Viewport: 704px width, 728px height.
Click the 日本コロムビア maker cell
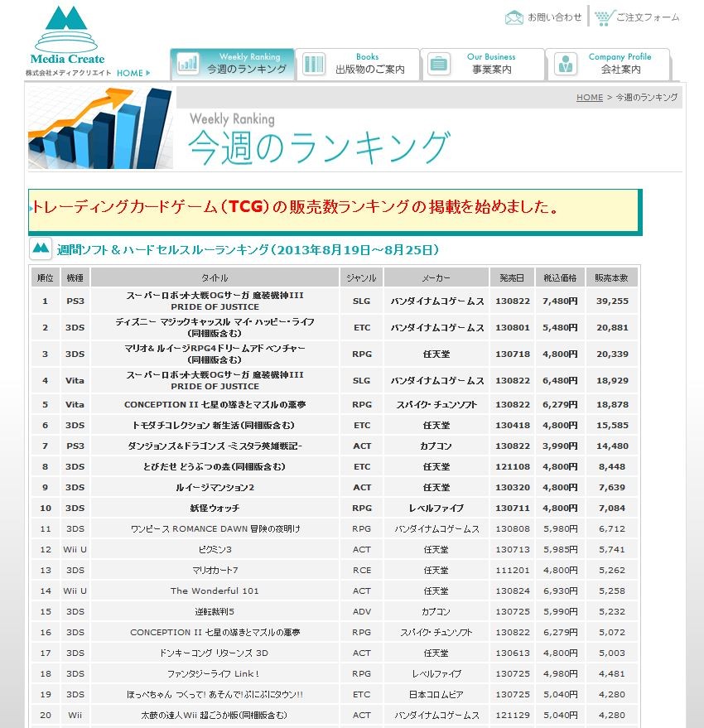[436, 695]
